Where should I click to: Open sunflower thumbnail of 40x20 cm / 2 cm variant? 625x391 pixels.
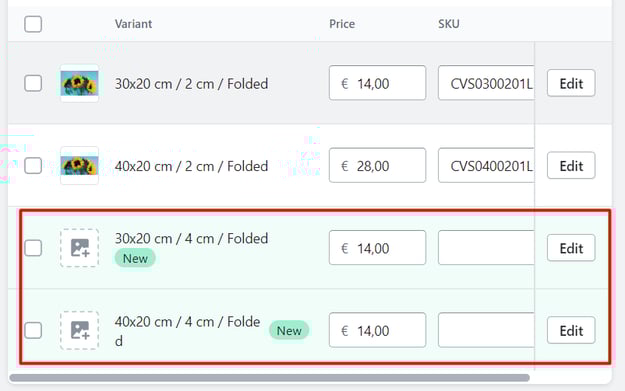[79, 165]
